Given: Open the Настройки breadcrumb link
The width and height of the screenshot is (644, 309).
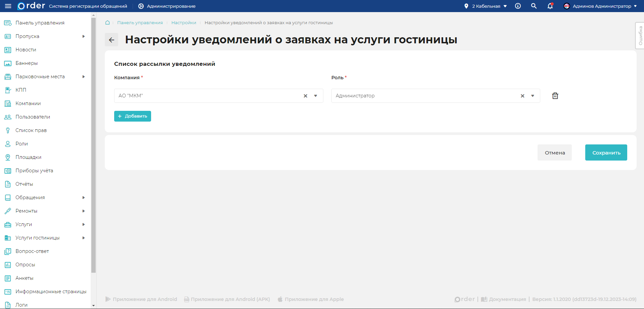Looking at the screenshot, I should tap(184, 23).
